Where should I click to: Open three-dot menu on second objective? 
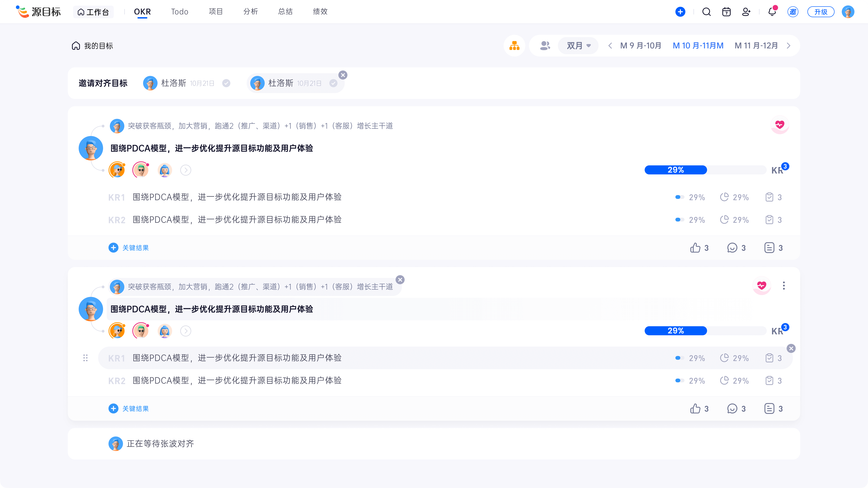click(783, 286)
